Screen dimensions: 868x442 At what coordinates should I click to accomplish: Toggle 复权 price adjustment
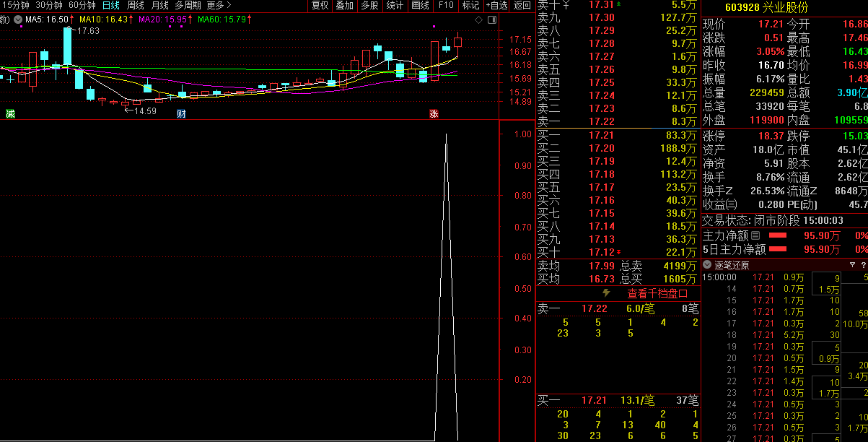(x=320, y=6)
